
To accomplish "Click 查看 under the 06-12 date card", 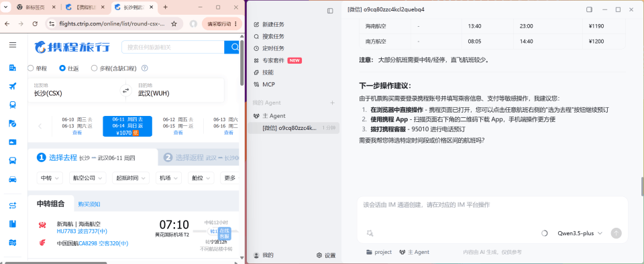I will click(178, 133).
